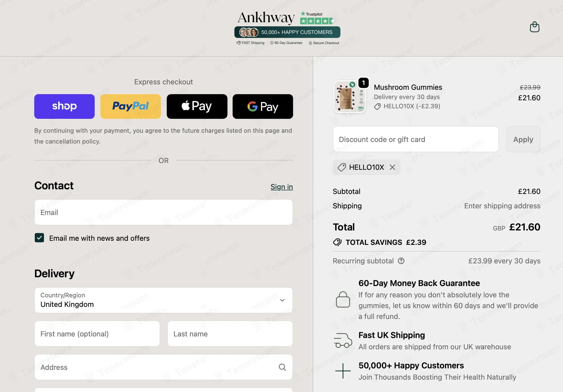This screenshot has height=392, width=563.
Task: Remove the HELLO10X discount code tag
Action: [392, 167]
